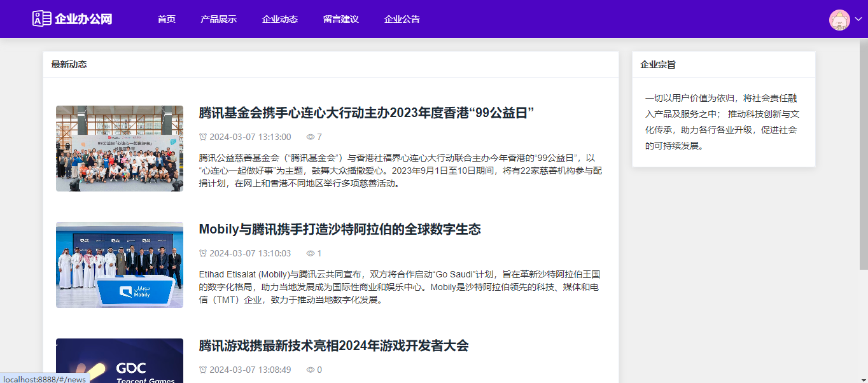Expand the dropdown arrow beside avatar
The width and height of the screenshot is (868, 383).
(x=858, y=20)
